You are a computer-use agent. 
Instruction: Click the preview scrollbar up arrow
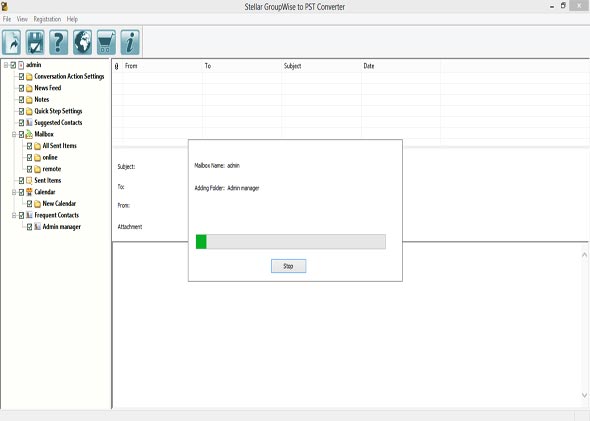point(584,255)
